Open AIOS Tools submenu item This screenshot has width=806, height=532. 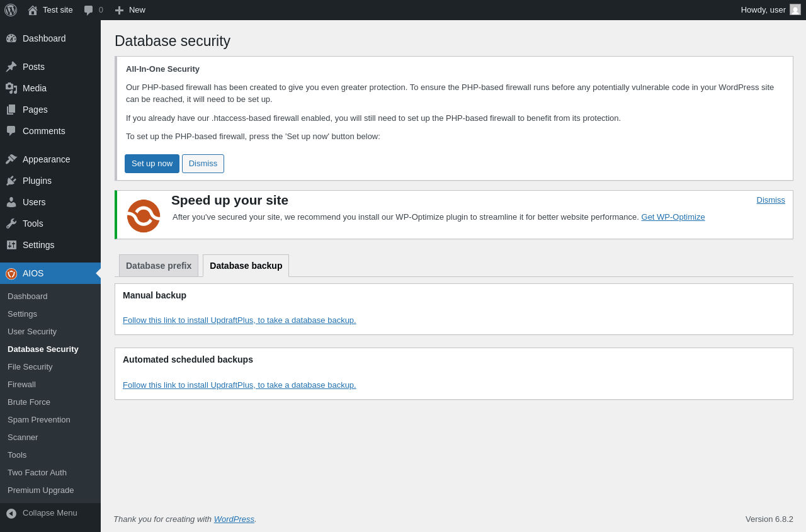[17, 455]
